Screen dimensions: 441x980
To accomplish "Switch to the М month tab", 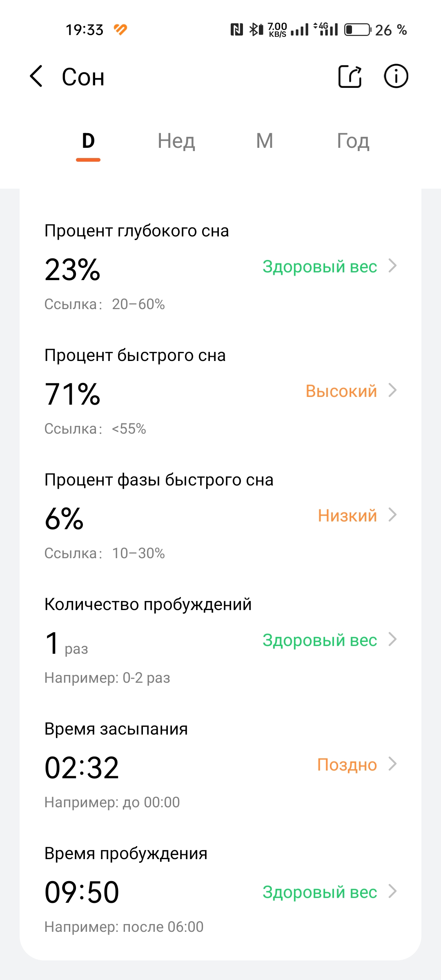I will point(265,141).
